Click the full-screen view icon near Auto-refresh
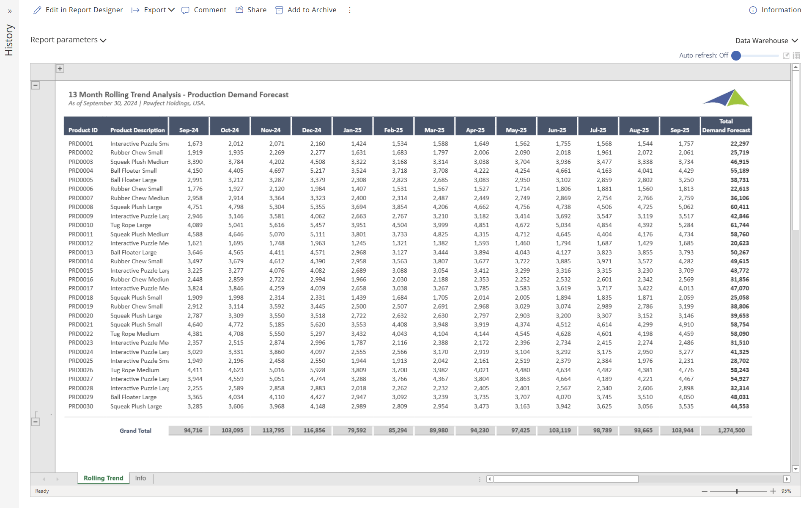The image size is (812, 508). pyautogui.click(x=786, y=55)
